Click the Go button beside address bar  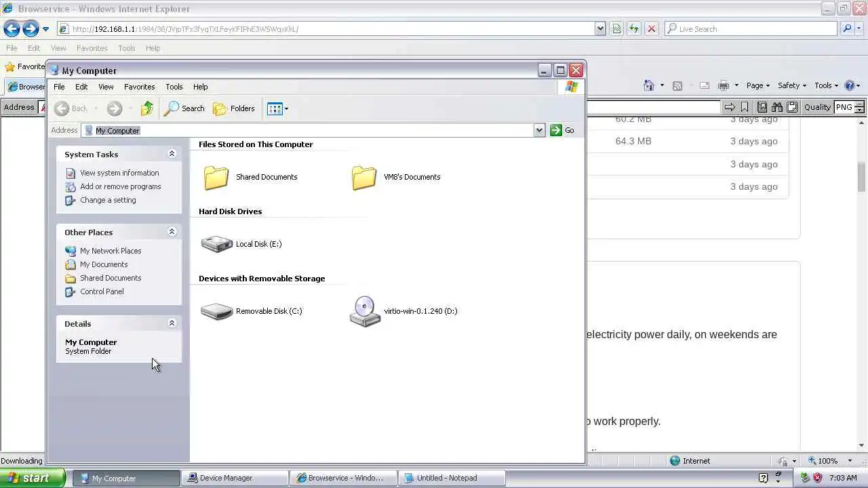pyautogui.click(x=563, y=130)
